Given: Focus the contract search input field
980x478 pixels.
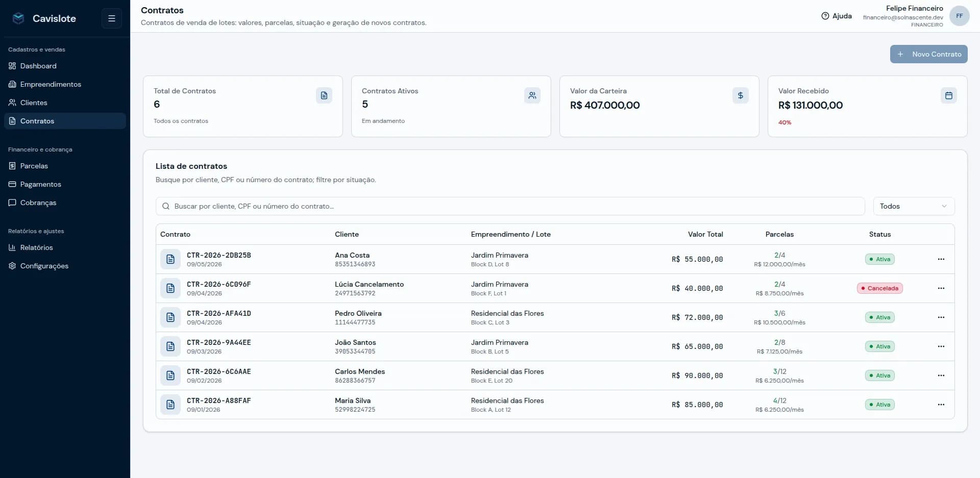Looking at the screenshot, I should point(510,206).
